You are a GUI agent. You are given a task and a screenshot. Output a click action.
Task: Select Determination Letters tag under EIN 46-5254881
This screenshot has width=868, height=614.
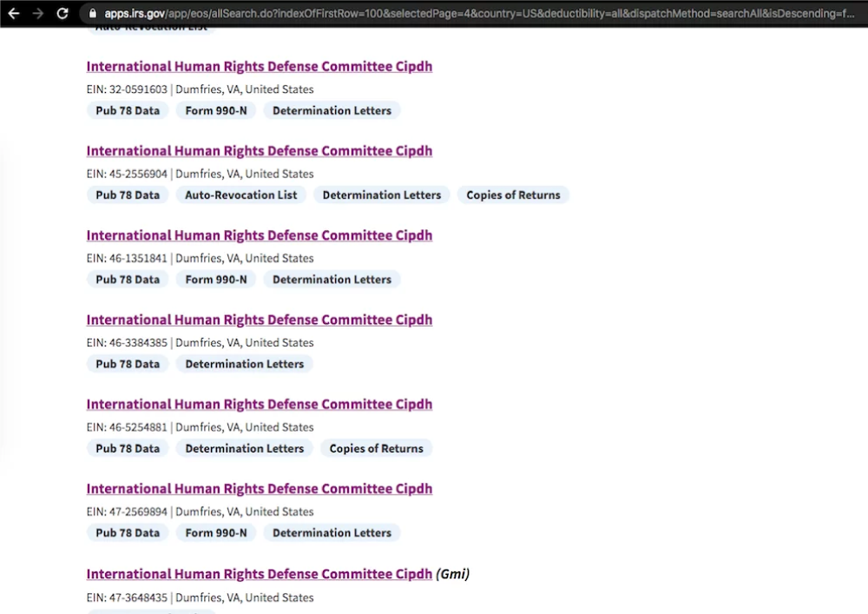tap(244, 448)
